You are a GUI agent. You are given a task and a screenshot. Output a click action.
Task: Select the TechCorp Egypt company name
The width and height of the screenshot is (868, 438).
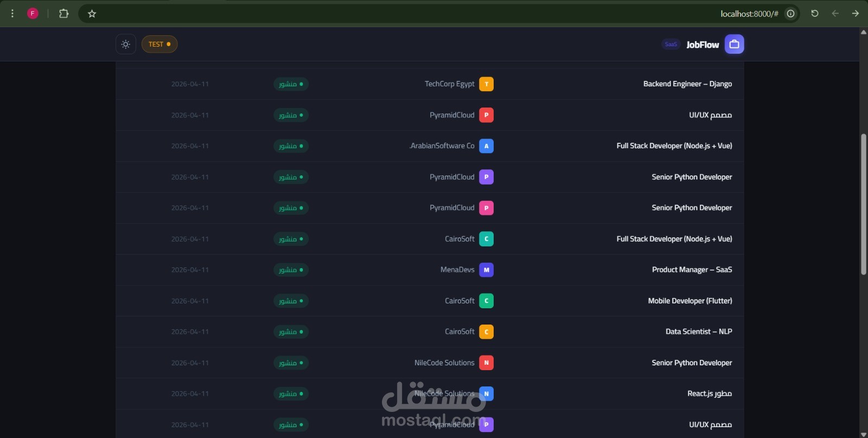point(450,84)
